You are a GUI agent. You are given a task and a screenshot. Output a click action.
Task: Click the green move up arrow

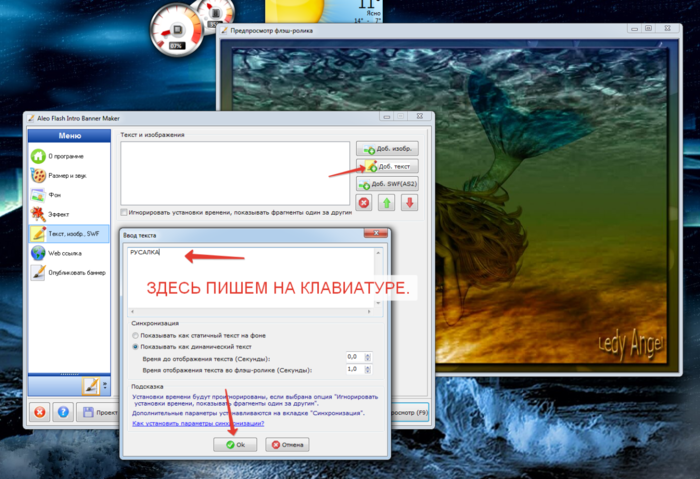pos(387,203)
